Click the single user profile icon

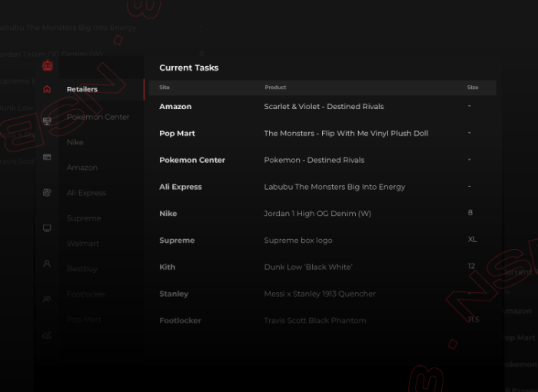(47, 264)
